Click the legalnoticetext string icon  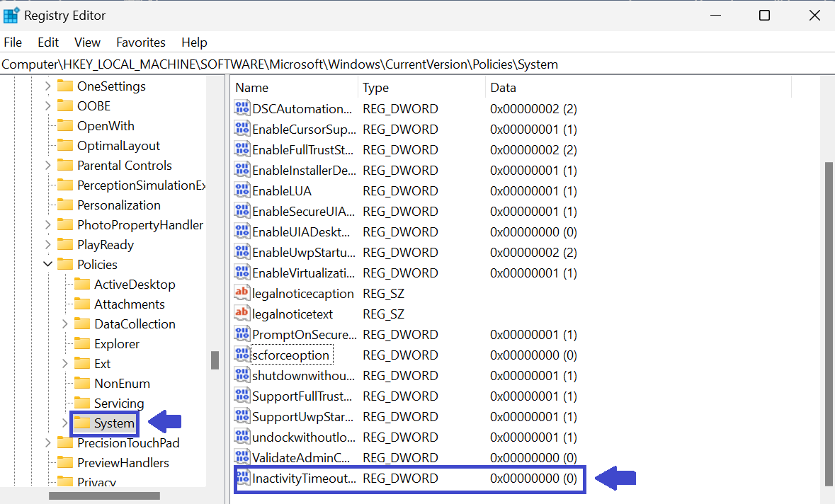242,314
